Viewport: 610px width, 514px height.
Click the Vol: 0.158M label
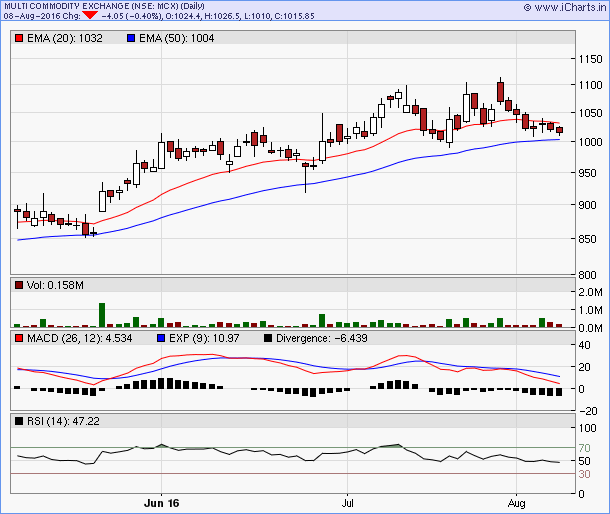point(55,285)
